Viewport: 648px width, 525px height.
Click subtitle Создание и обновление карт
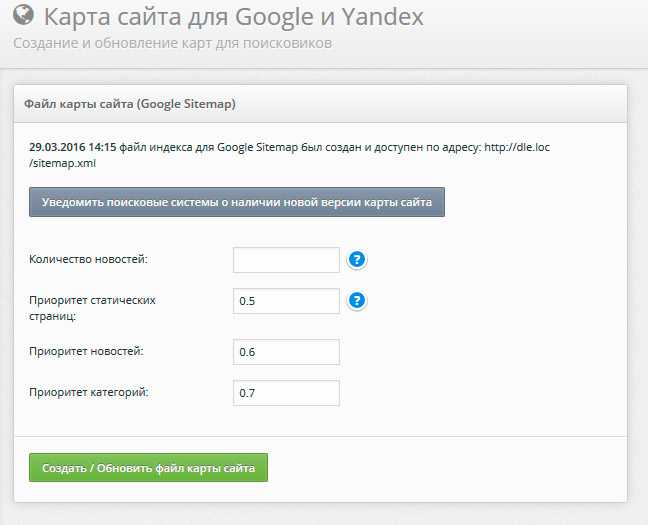point(172,43)
